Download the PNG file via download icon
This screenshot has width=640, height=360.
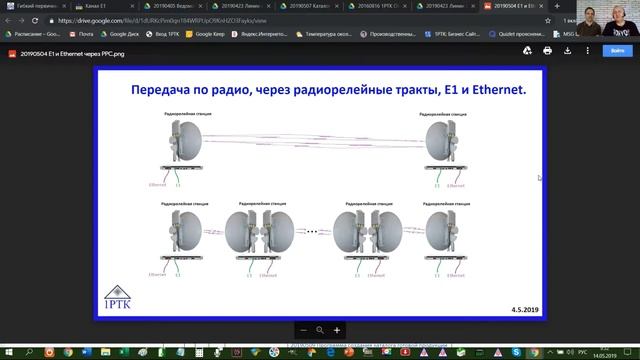pos(567,51)
